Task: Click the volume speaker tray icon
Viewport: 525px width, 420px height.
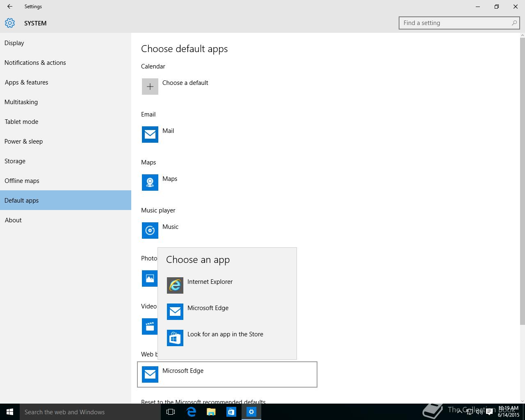Action: (479, 412)
